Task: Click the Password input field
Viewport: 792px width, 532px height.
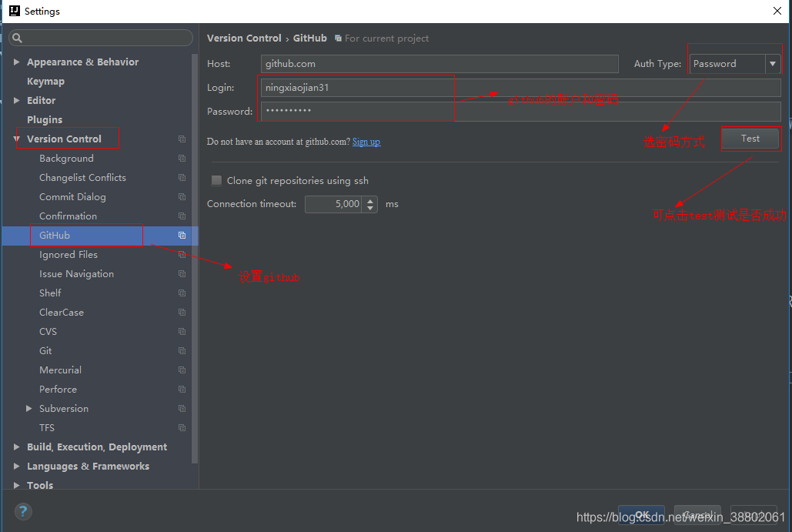Action: pos(521,111)
